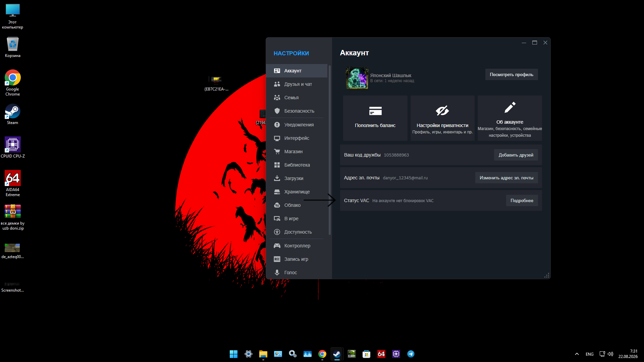Select the Голос microphone icon
Screen dimensions: 644x362
pos(277,273)
